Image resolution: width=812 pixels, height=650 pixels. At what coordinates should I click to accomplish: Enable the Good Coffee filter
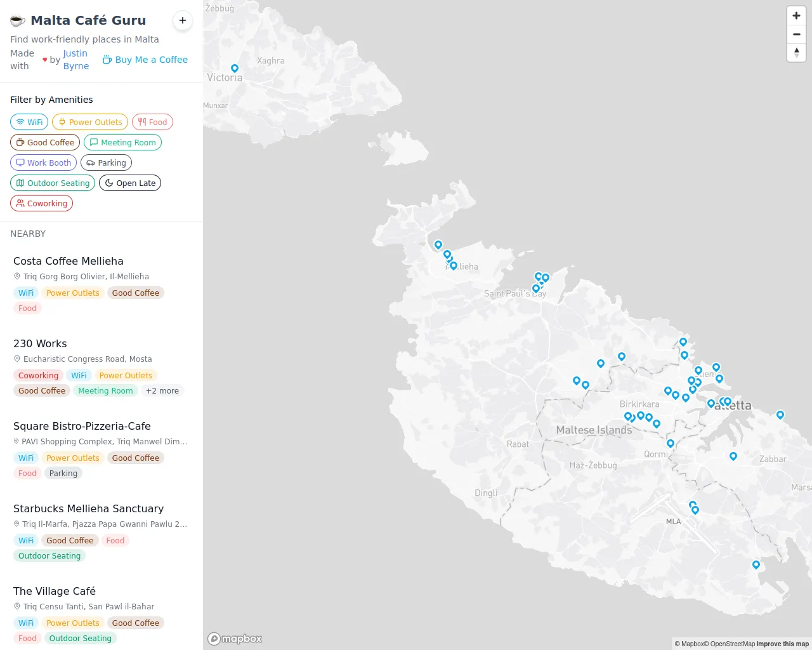coord(45,142)
